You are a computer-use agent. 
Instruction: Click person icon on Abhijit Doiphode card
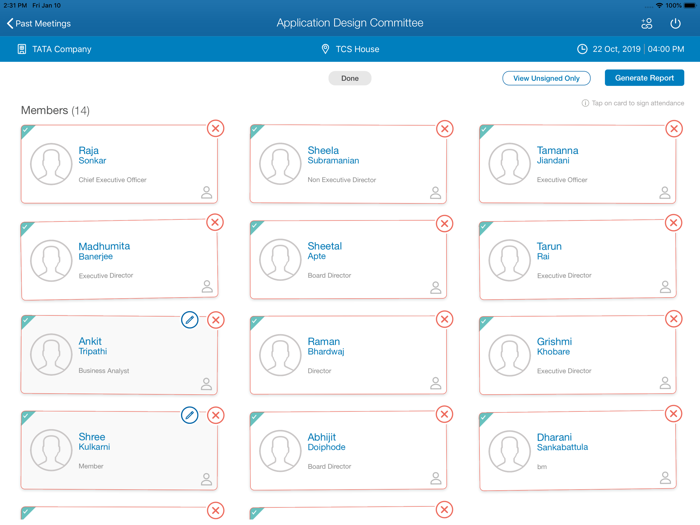click(x=436, y=479)
